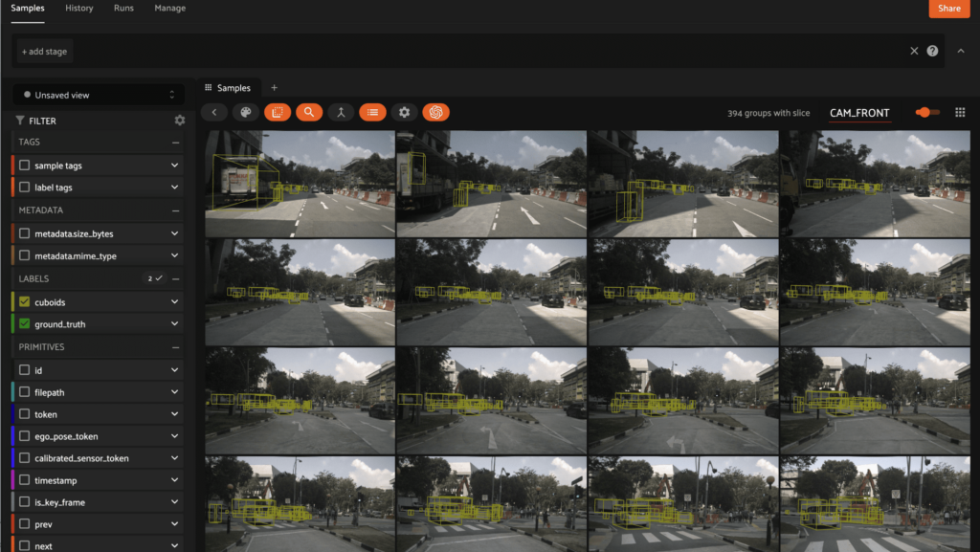The image size is (980, 552).
Task: Check the token checkbox
Action: [24, 414]
